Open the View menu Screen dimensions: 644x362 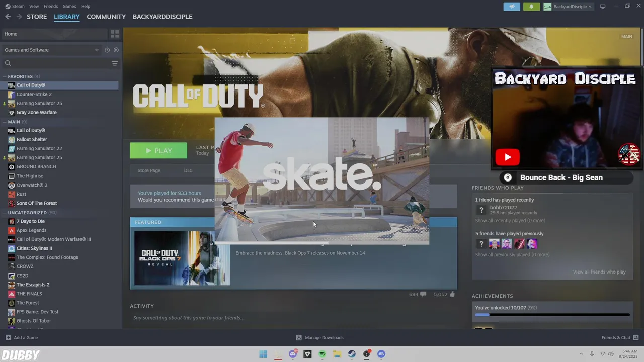click(34, 6)
